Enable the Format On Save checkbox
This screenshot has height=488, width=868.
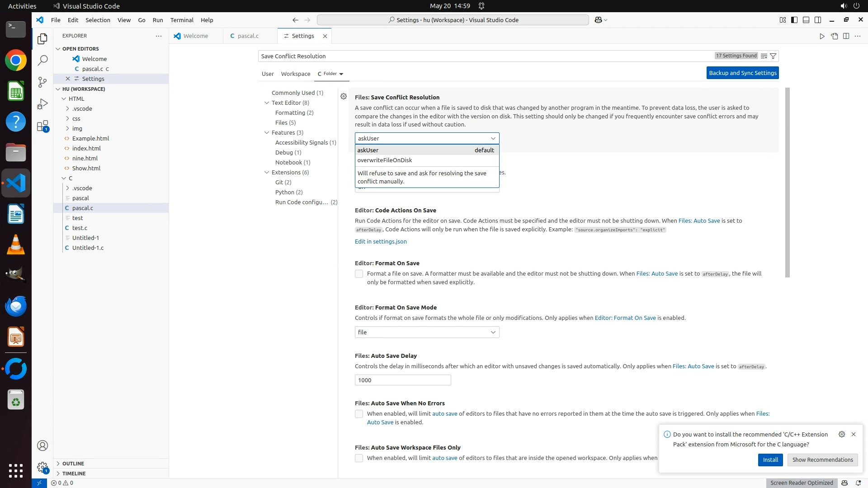point(359,274)
